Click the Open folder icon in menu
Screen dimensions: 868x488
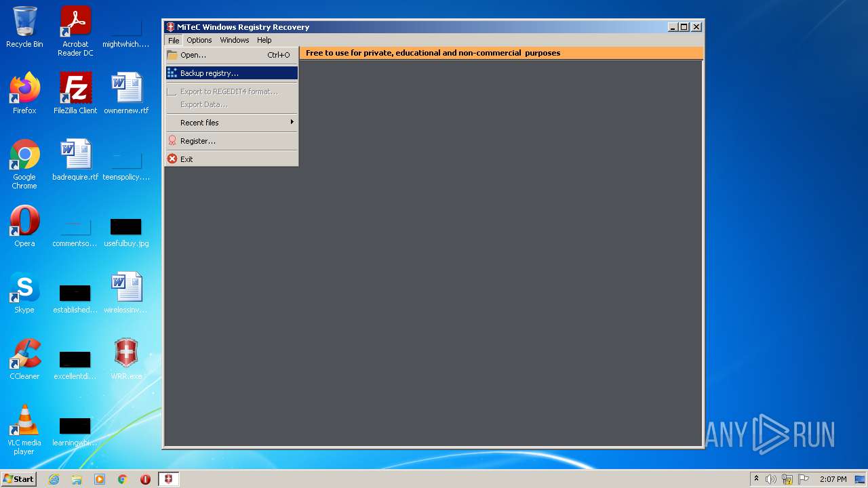pos(172,55)
